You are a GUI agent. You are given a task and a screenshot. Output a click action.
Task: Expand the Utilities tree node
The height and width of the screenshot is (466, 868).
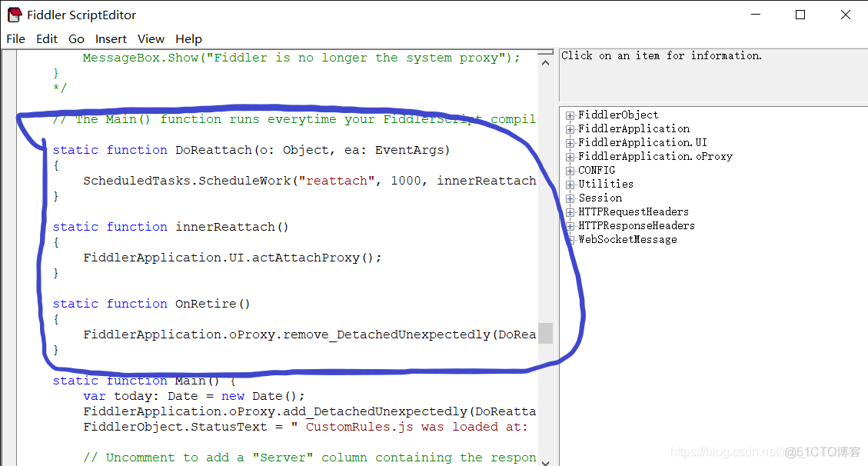point(570,185)
